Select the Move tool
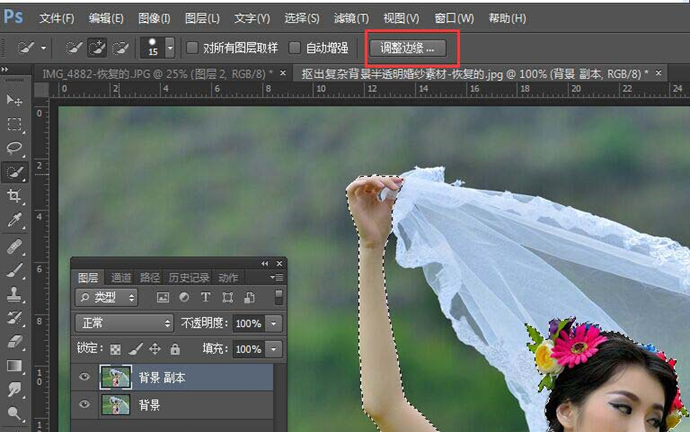 (14, 100)
